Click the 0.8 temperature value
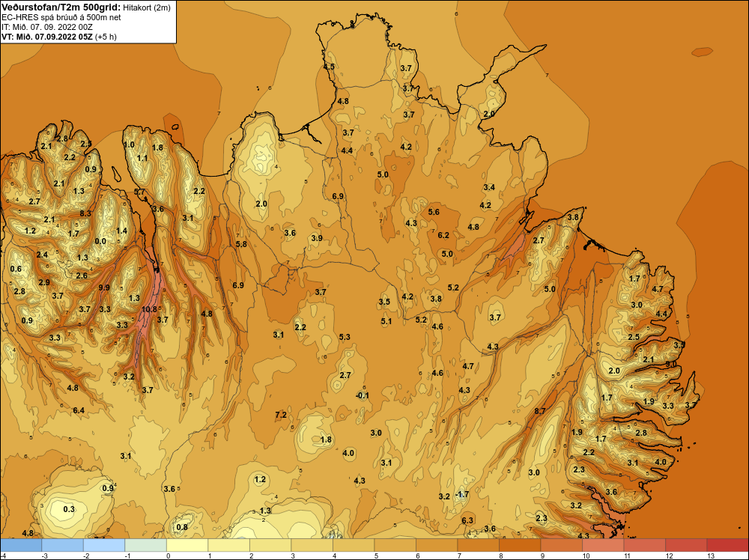The width and height of the screenshot is (749, 560). click(182, 527)
